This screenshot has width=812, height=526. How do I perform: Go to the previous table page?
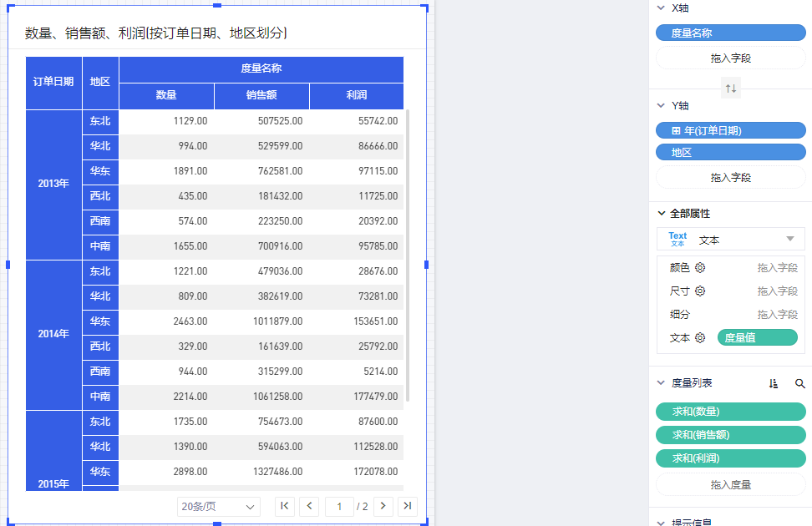tap(309, 506)
